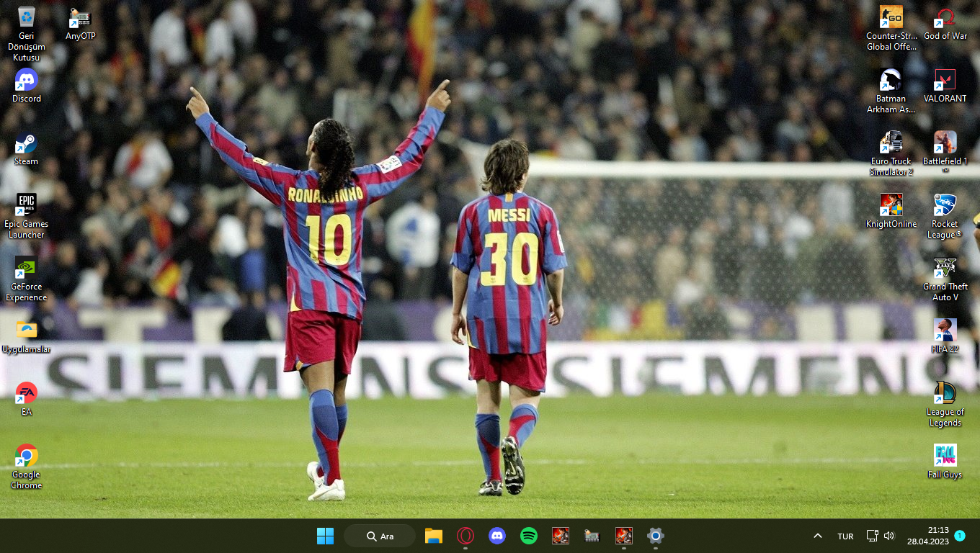Image resolution: width=980 pixels, height=553 pixels.
Task: Select the Battlefield 1 shortcut
Action: (x=945, y=152)
